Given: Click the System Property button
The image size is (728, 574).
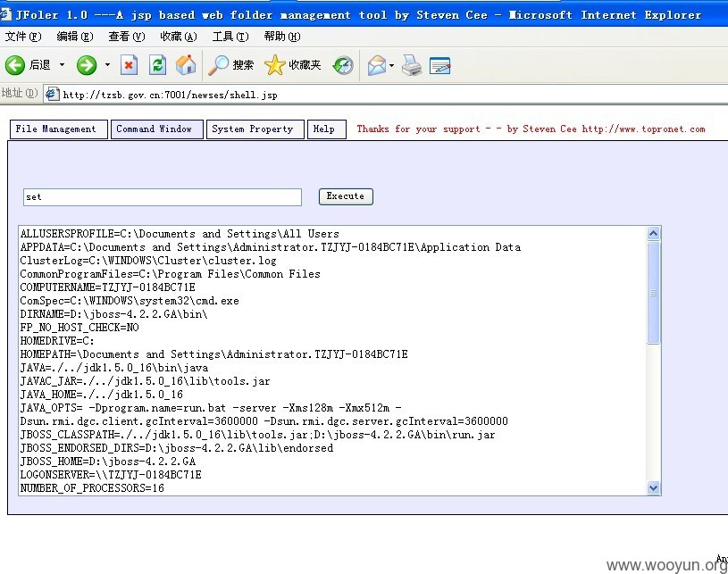Looking at the screenshot, I should (255, 129).
